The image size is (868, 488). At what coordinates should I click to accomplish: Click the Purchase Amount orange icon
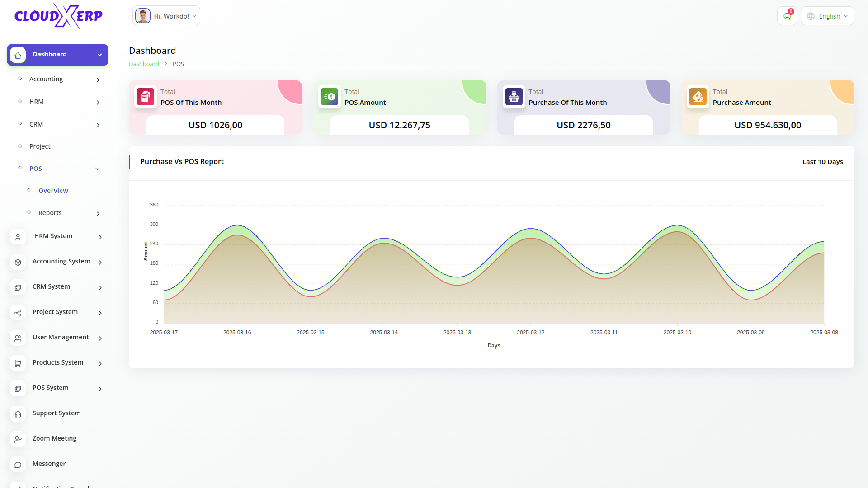(x=698, y=97)
